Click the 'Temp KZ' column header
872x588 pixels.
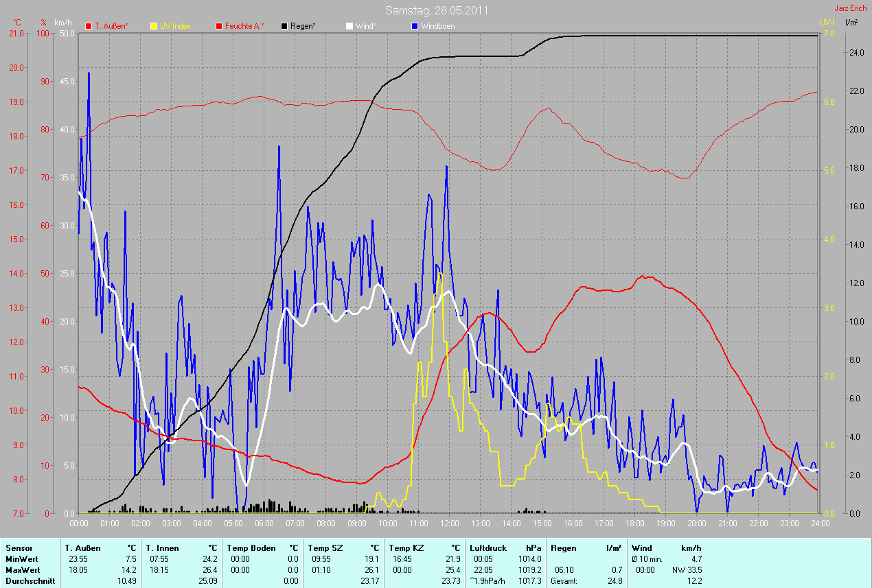point(406,548)
